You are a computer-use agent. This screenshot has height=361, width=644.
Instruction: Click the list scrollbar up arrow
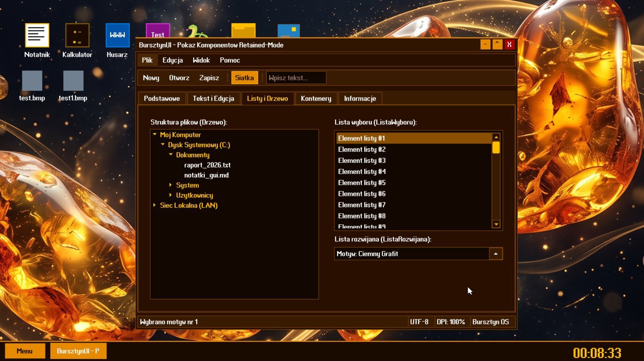coord(496,137)
